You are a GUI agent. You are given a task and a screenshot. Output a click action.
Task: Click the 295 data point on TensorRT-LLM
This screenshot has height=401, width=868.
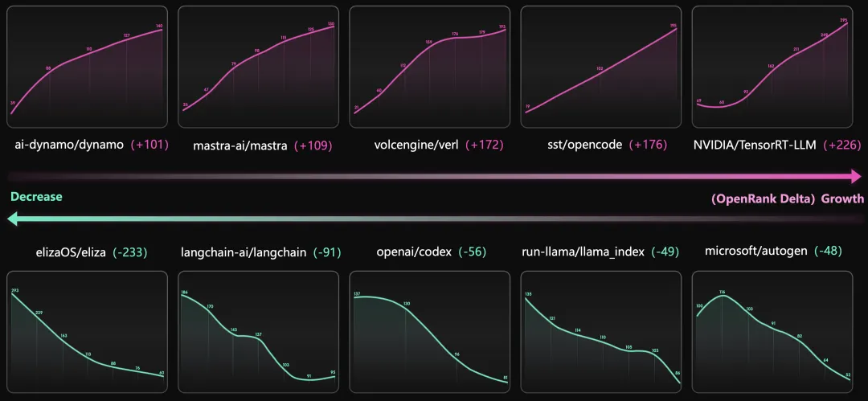pos(844,21)
